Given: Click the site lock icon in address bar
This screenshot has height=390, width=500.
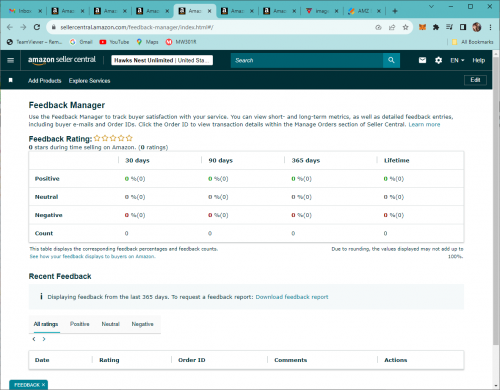Looking at the screenshot, I should [x=53, y=27].
